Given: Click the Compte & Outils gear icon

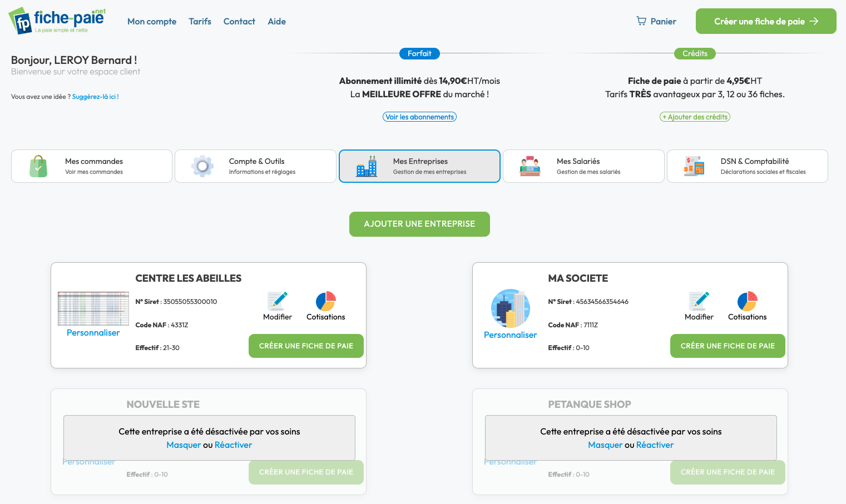Looking at the screenshot, I should click(x=202, y=166).
